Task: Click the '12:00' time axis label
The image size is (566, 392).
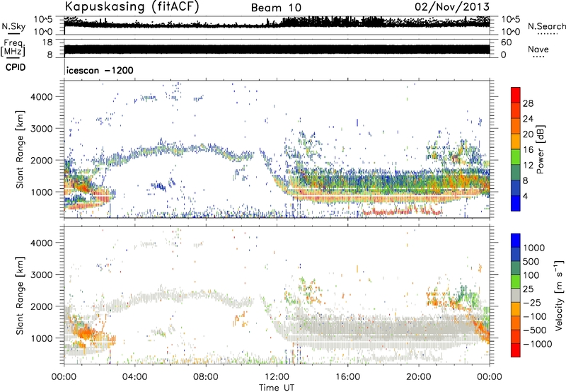Action: [x=277, y=377]
